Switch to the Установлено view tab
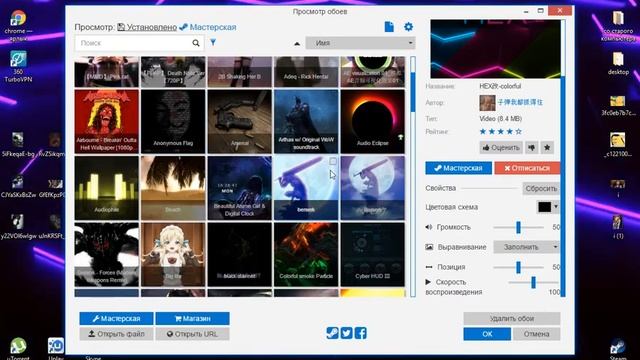Viewport: 640px width, 360px height. coord(147,27)
